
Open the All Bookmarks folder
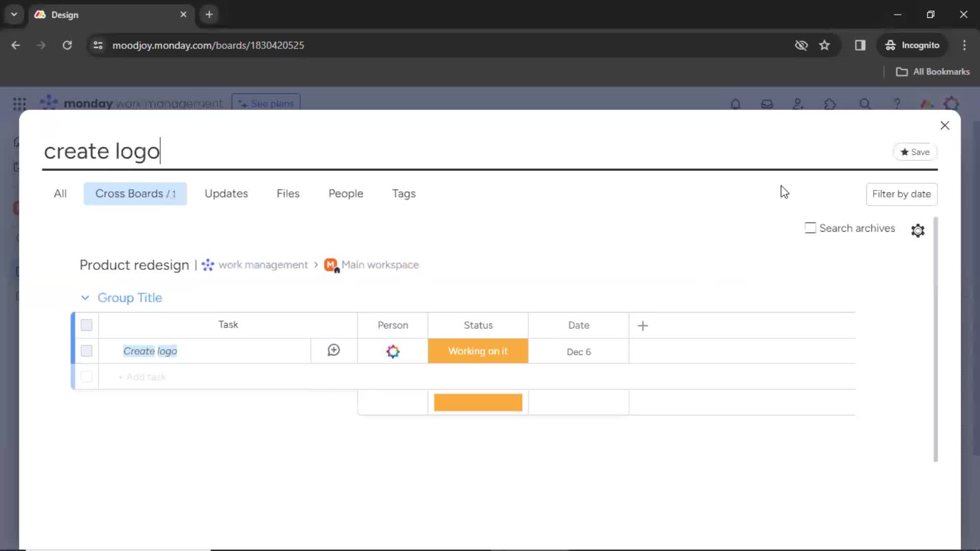[933, 72]
